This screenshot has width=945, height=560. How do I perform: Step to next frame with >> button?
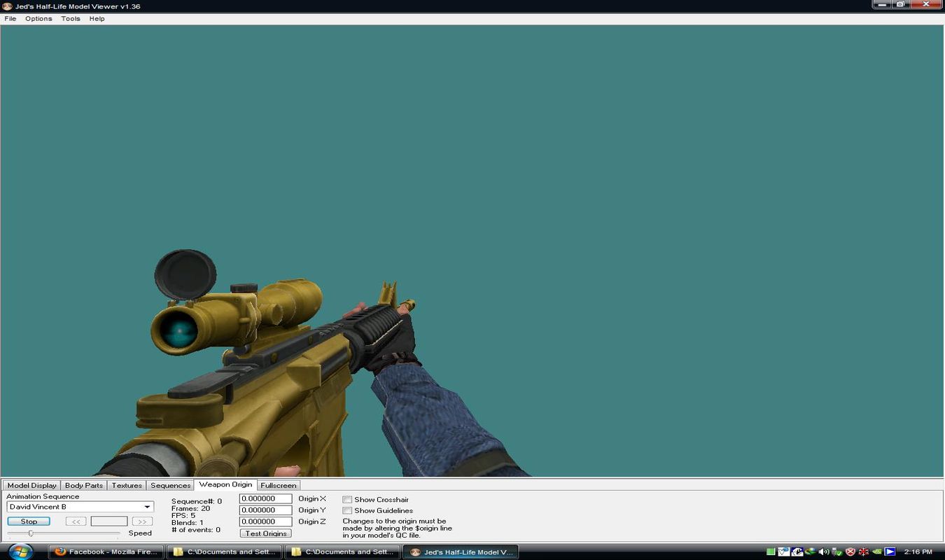pyautogui.click(x=142, y=521)
